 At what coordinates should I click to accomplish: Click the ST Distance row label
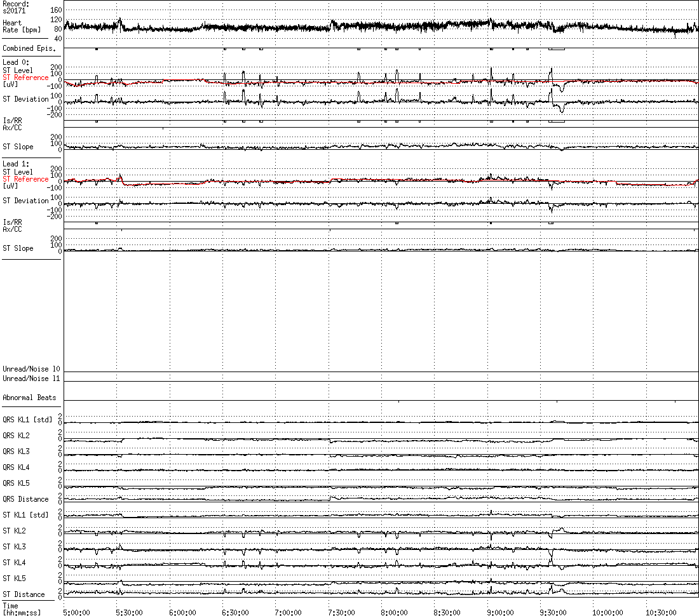[24, 594]
